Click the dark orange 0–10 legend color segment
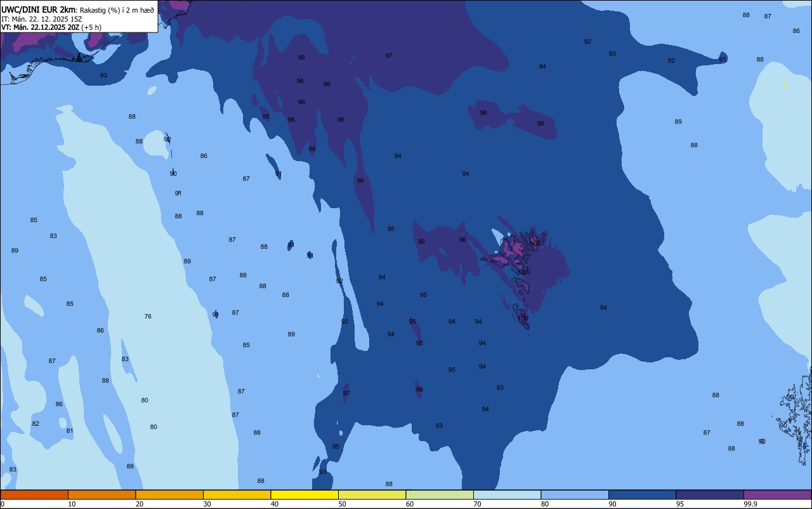The height and width of the screenshot is (509, 812). coord(34,494)
